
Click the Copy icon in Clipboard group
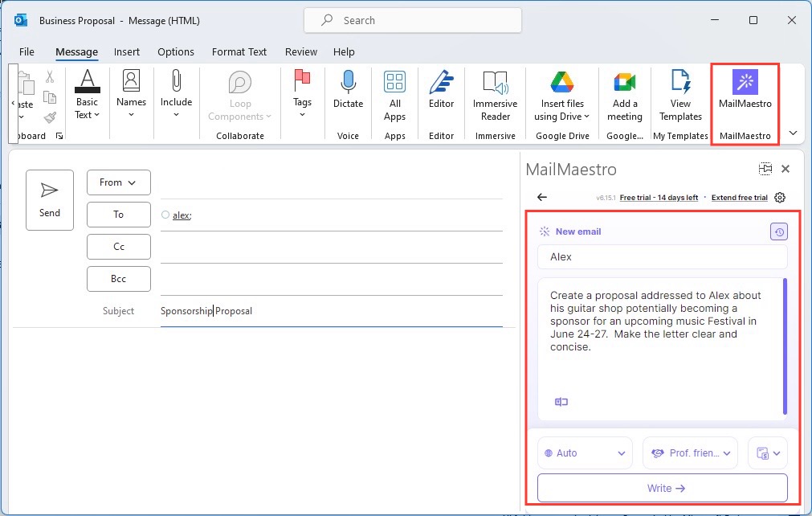50,97
